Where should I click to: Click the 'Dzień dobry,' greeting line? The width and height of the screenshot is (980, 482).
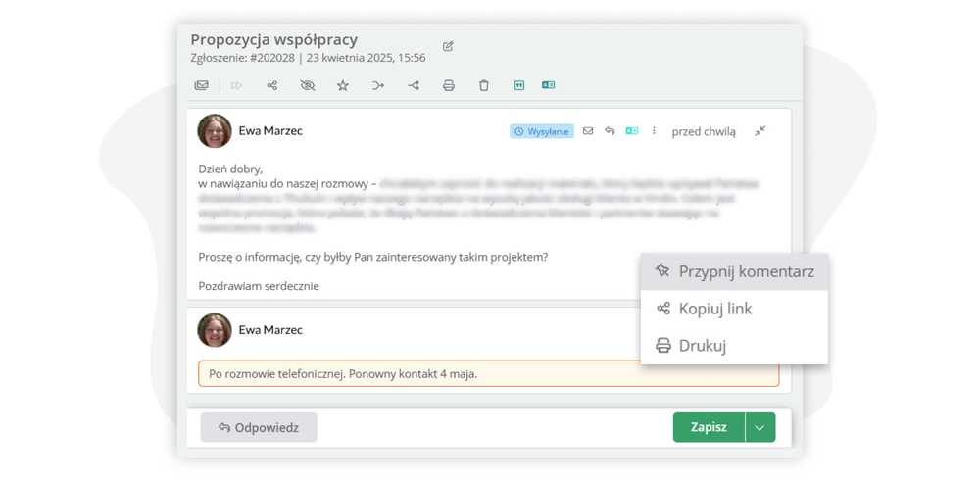point(230,169)
